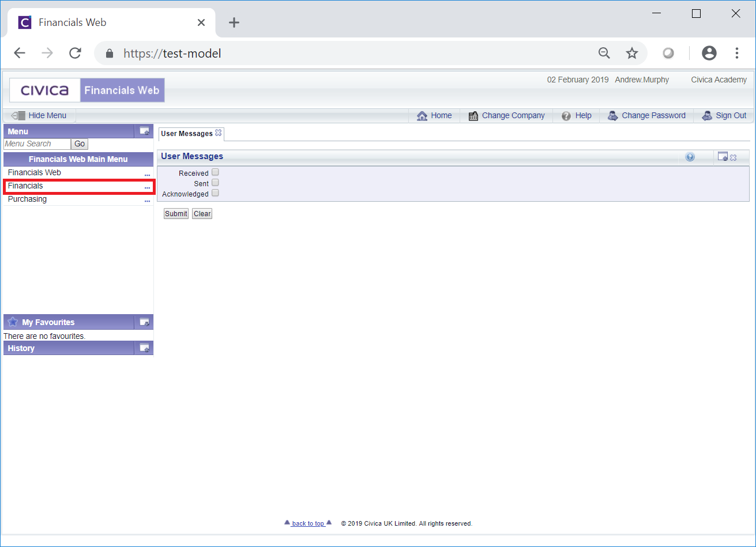This screenshot has width=756, height=547.
Task: Expand the dots beside Financials Web
Action: tap(147, 174)
